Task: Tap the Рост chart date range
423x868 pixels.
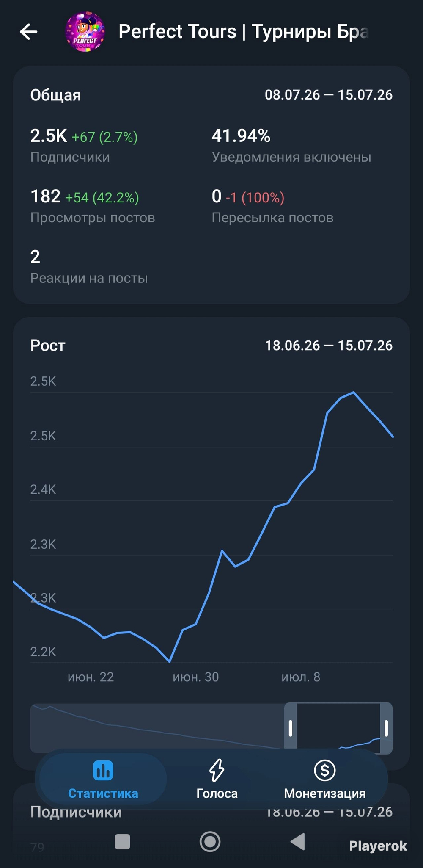Action: tap(329, 346)
